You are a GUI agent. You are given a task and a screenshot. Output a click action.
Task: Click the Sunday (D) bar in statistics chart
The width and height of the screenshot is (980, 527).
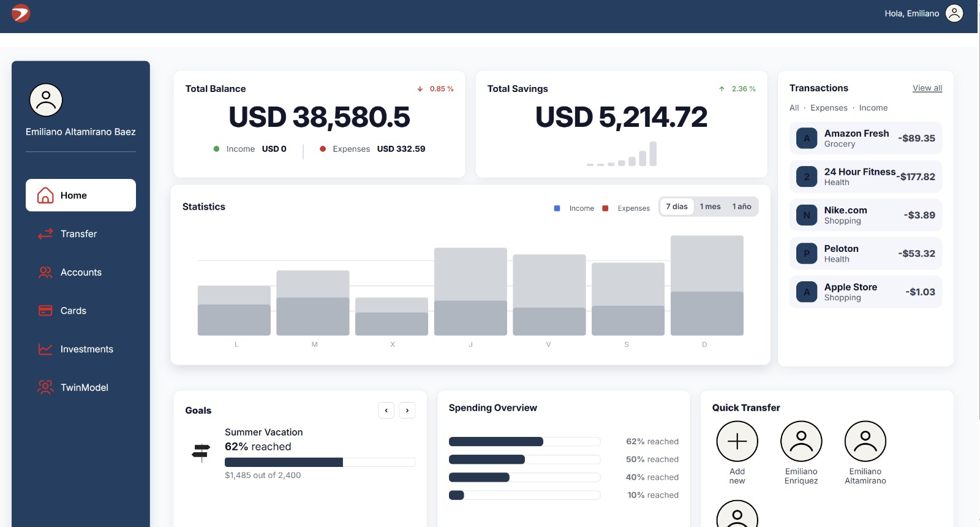click(707, 286)
